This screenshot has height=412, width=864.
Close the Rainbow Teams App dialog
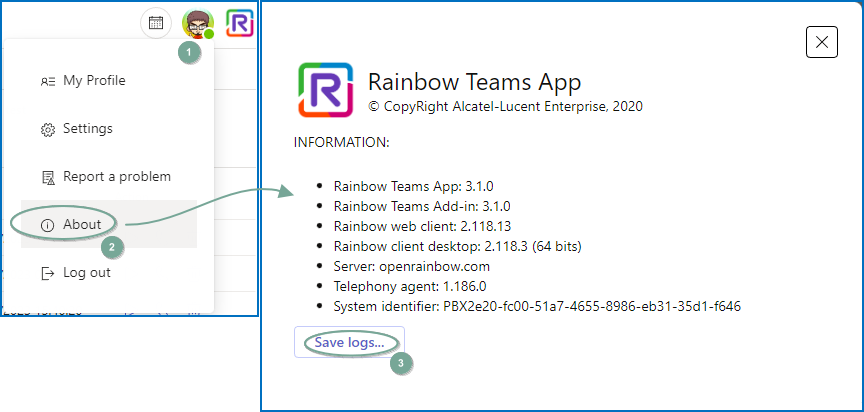(x=822, y=42)
